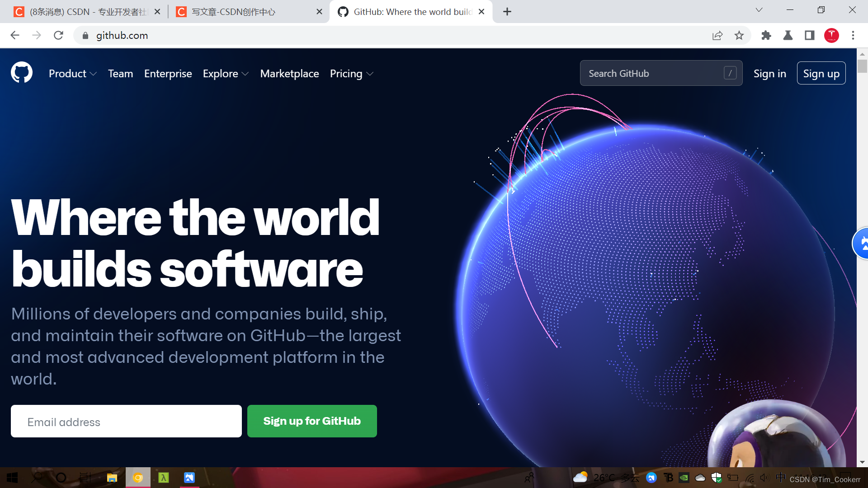Viewport: 868px width, 488px height.
Task: Click the share page icon
Action: tap(717, 35)
